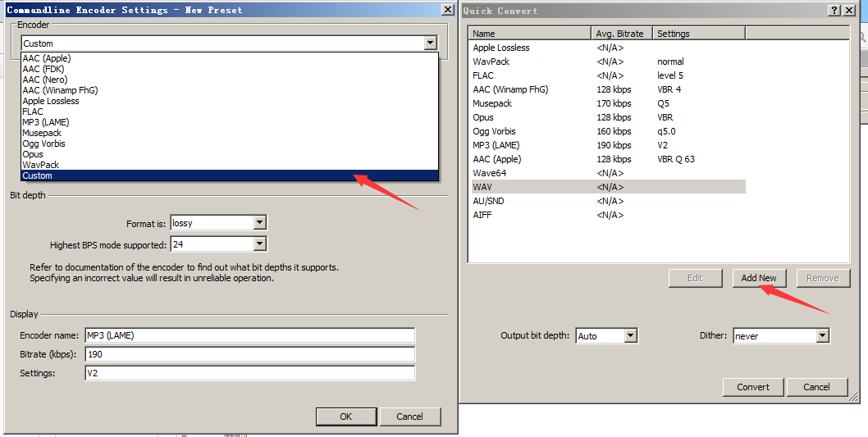Choose AAC (Nero) encoder option
The width and height of the screenshot is (868, 437).
(x=230, y=80)
